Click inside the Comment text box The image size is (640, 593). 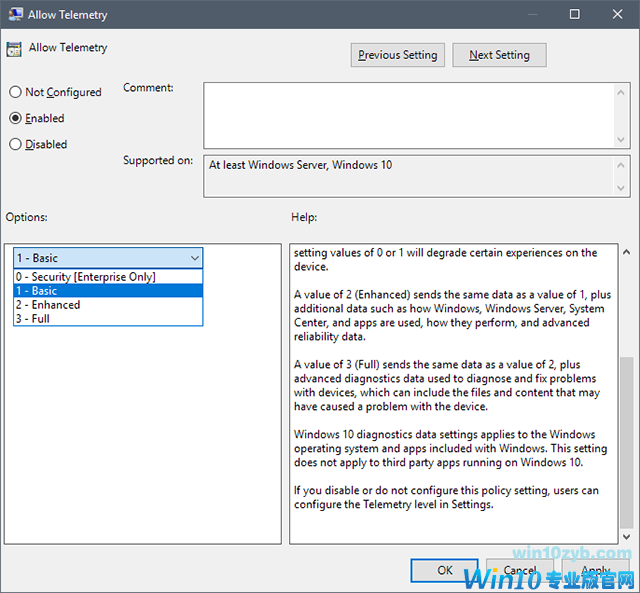coord(410,115)
